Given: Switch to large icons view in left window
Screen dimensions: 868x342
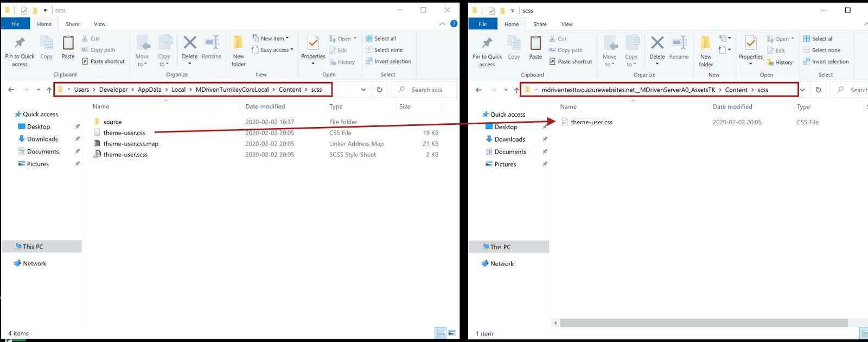Looking at the screenshot, I should pyautogui.click(x=452, y=333).
